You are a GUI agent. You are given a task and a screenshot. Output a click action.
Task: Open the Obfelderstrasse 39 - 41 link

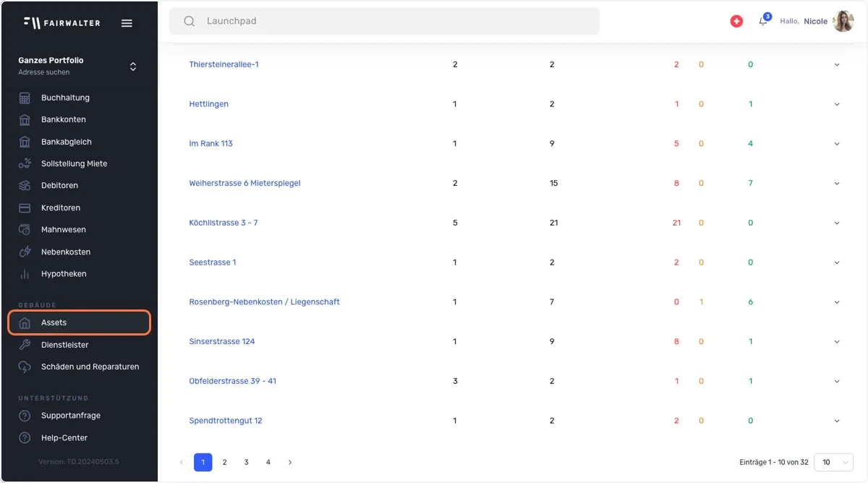[232, 381]
